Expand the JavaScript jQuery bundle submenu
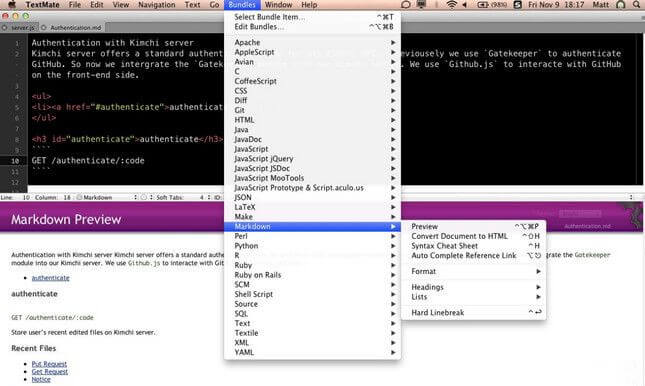Screen dimensions: 645x386 point(313,158)
